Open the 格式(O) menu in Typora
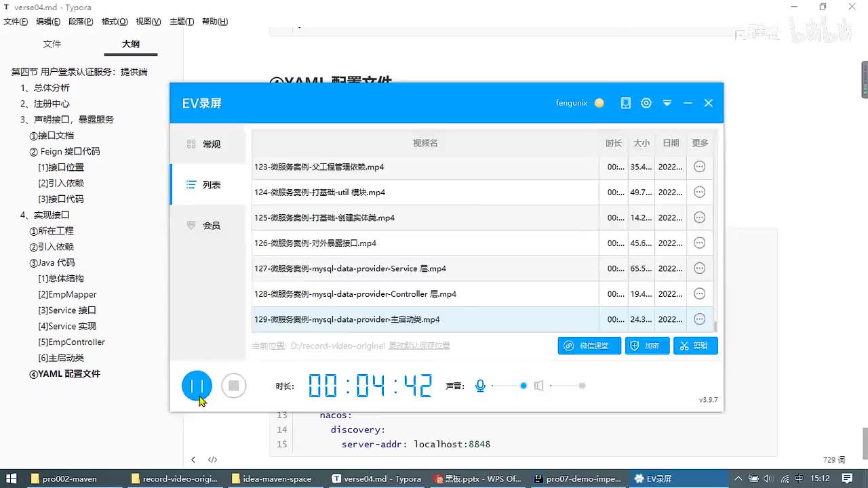 click(115, 22)
